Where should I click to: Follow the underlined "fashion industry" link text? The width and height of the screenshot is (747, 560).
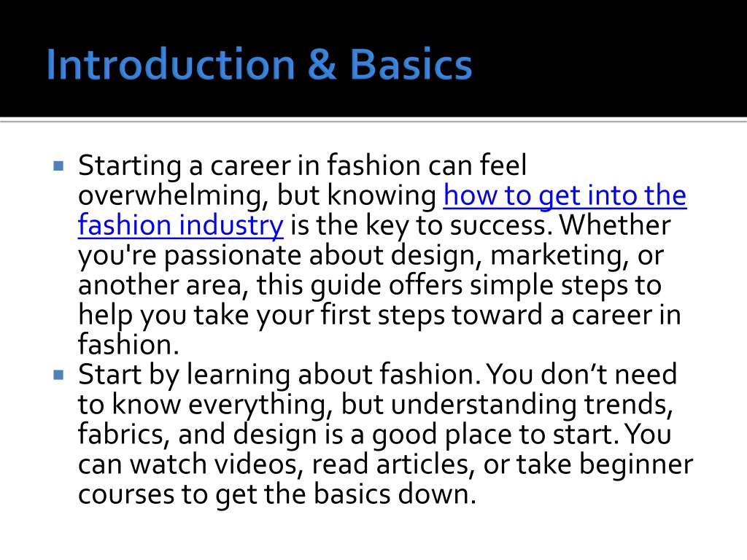point(181,226)
